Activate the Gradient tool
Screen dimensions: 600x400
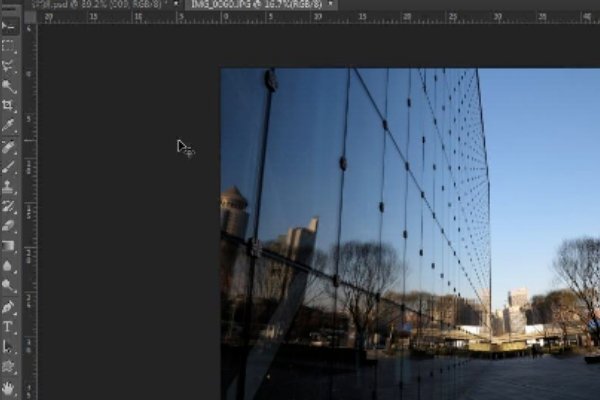point(9,246)
